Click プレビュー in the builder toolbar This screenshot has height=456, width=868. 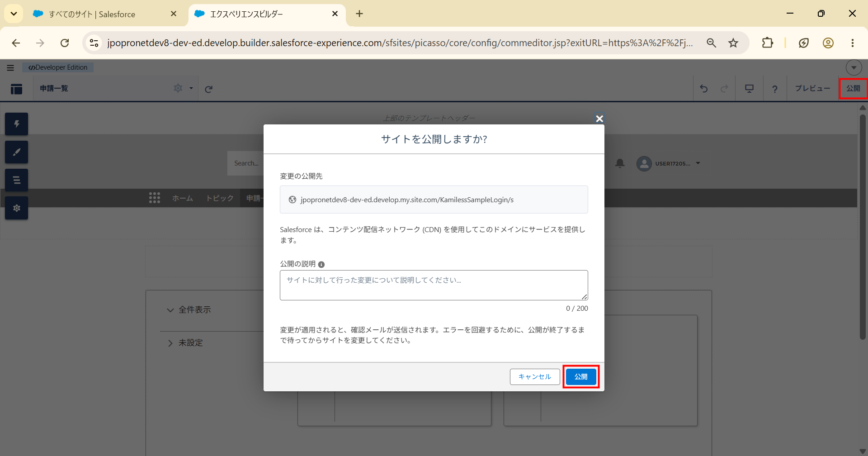tap(812, 89)
